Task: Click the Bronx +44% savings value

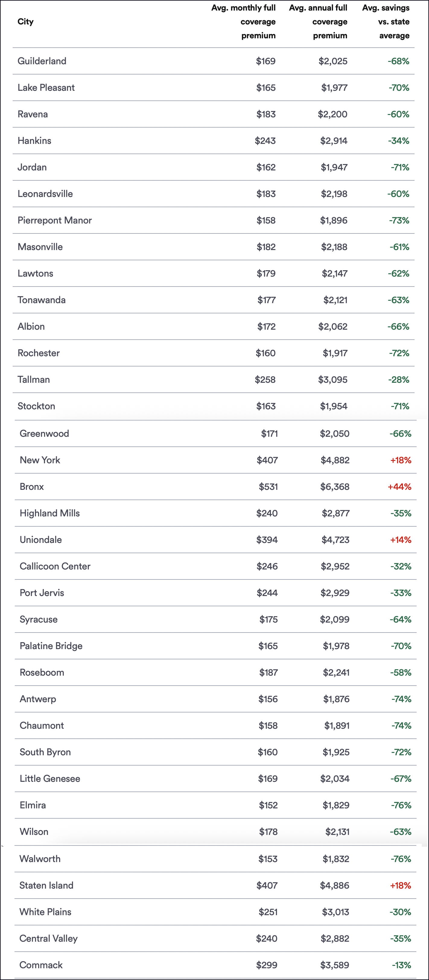Action: (399, 487)
